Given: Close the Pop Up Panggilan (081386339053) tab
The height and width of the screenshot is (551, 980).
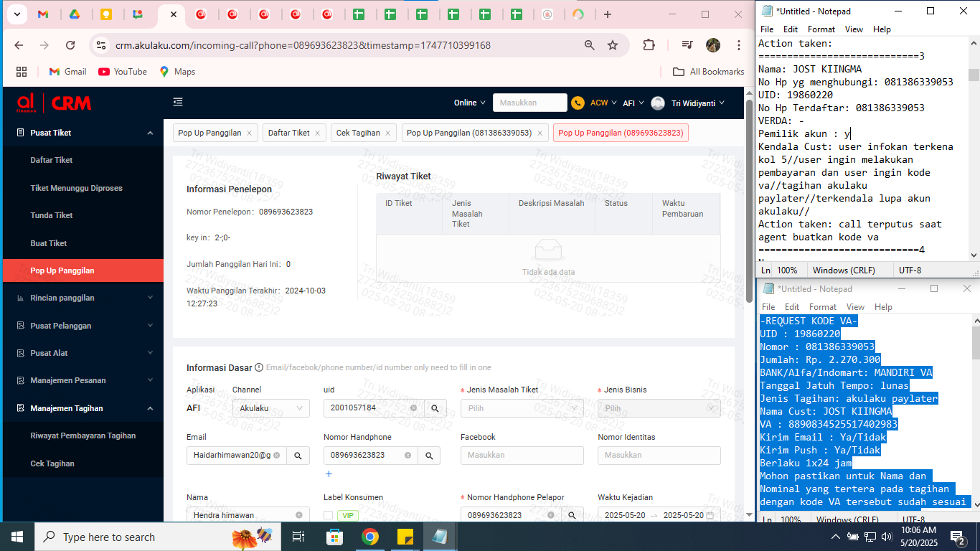Looking at the screenshot, I should coord(540,133).
